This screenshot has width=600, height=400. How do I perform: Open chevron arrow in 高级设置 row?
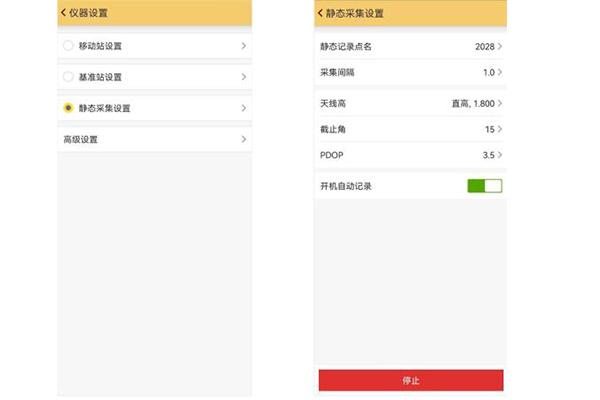[x=243, y=139]
